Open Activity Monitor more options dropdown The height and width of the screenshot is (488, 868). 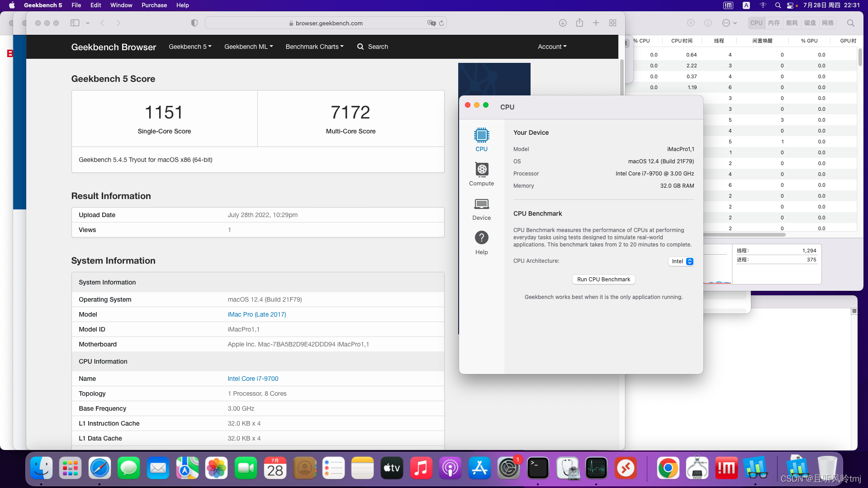(730, 23)
